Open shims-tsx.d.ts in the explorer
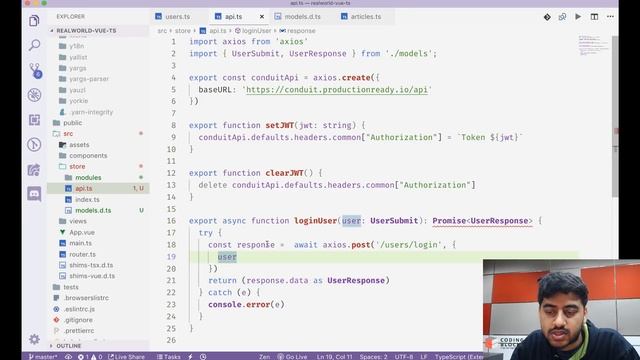The height and width of the screenshot is (360, 640). point(91,265)
